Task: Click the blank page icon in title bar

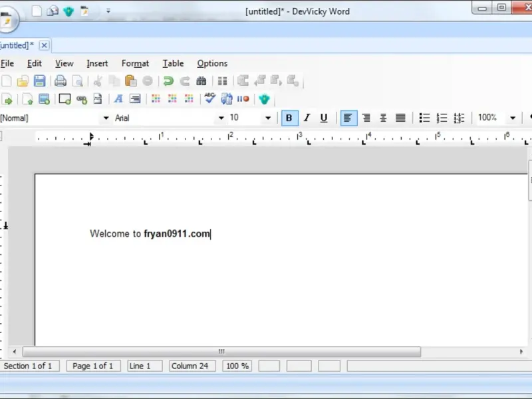Action: [x=37, y=11]
